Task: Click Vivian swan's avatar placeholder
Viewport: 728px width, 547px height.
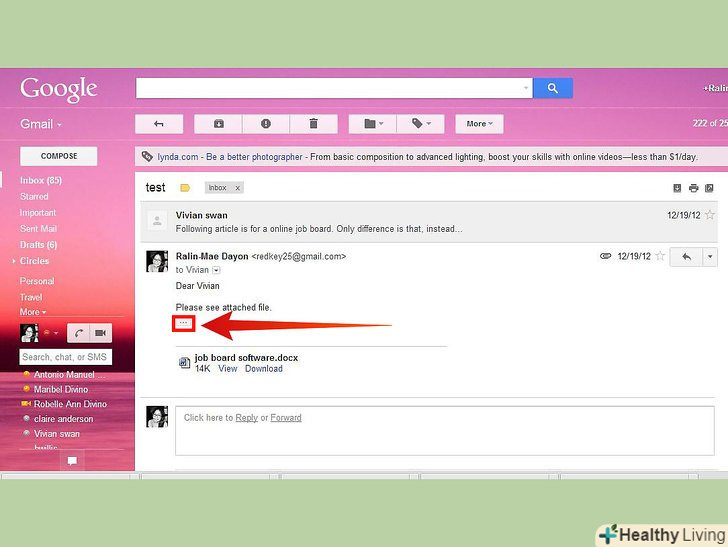Action: click(x=157, y=221)
